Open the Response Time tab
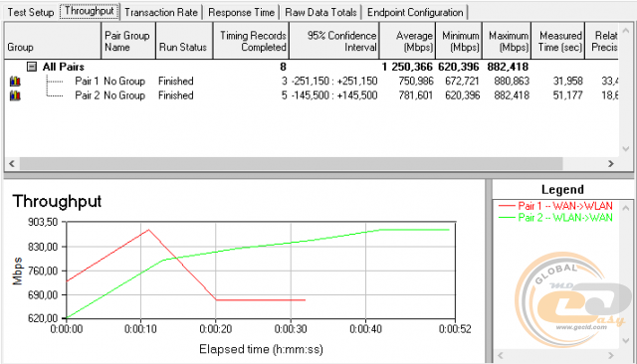Viewport: 637px width, 364px height. pyautogui.click(x=241, y=12)
